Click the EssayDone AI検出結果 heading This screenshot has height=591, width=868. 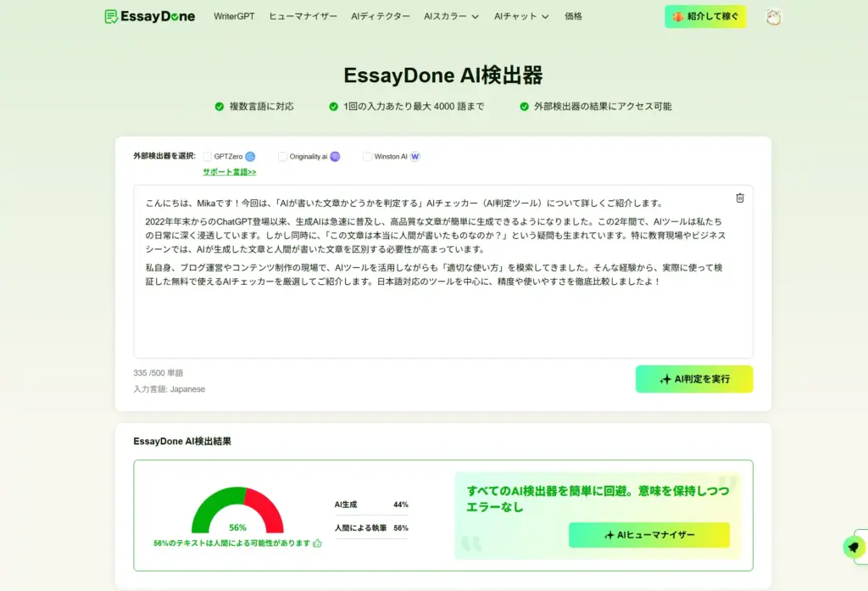click(182, 441)
